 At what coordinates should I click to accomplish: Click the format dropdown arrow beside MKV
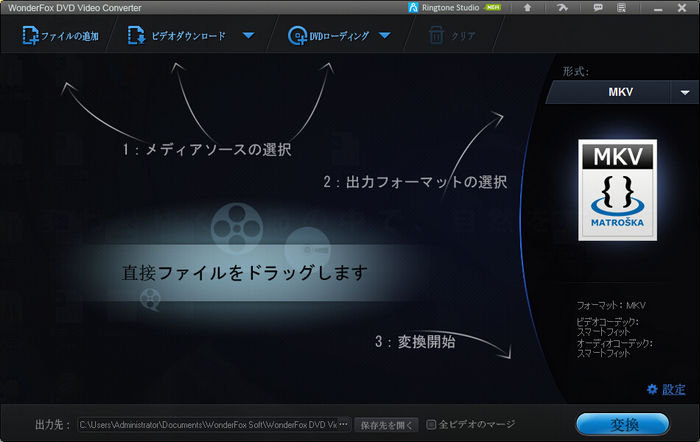685,92
